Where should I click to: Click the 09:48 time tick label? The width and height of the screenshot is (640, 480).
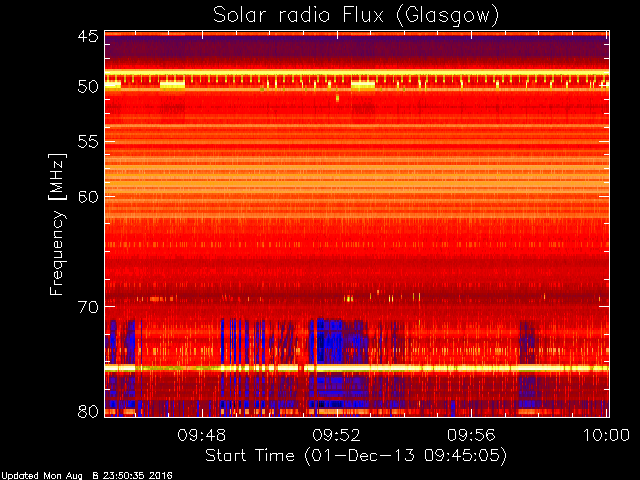(x=202, y=435)
